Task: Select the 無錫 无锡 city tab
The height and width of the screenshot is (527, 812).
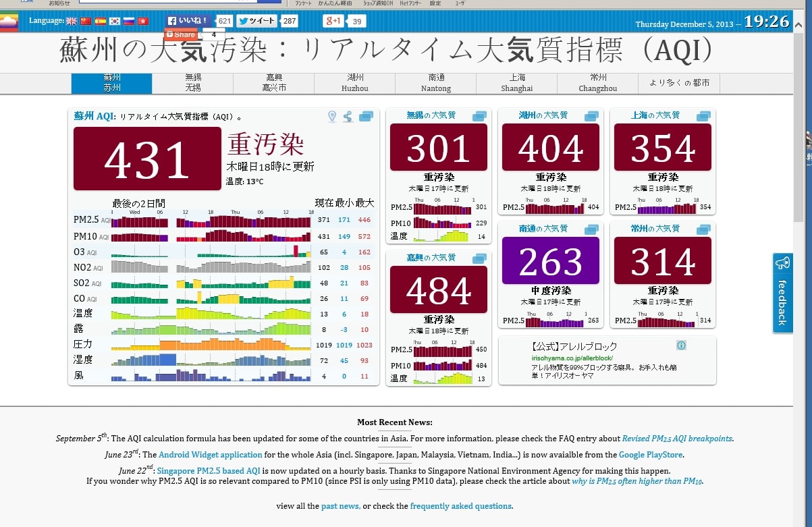Action: tap(193, 83)
